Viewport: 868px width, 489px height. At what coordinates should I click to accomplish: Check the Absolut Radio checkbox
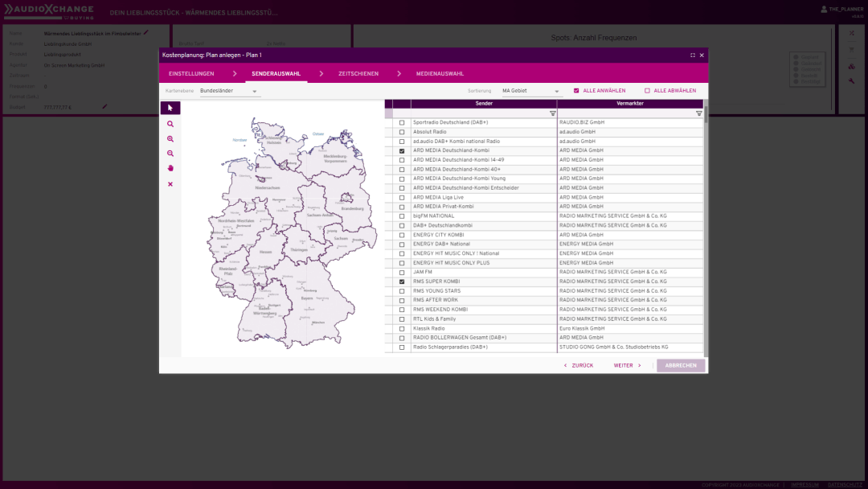point(402,133)
